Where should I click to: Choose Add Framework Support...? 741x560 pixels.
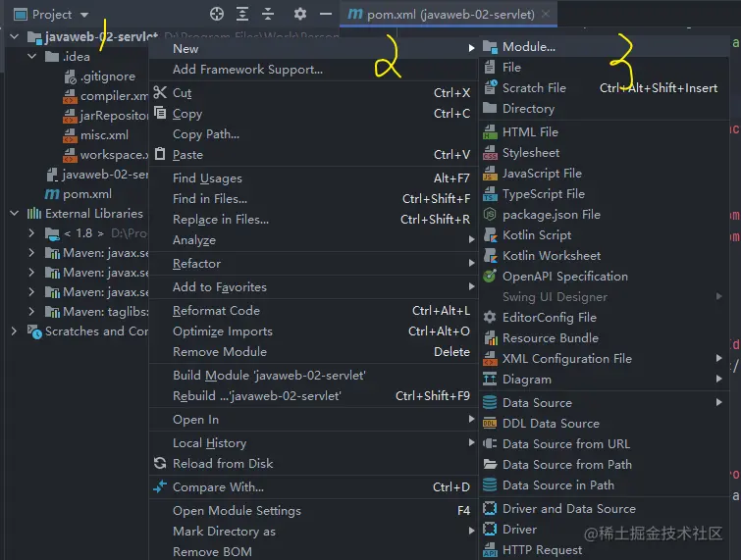tap(313, 70)
